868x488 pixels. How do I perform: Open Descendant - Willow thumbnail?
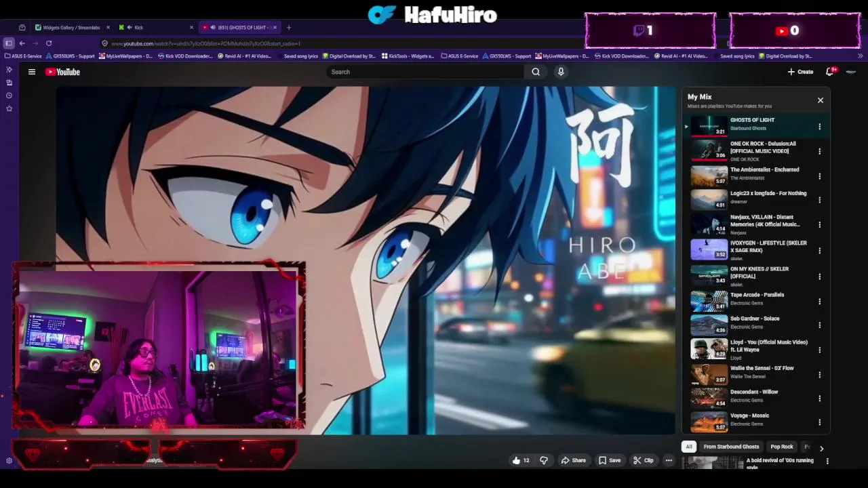[x=709, y=397]
